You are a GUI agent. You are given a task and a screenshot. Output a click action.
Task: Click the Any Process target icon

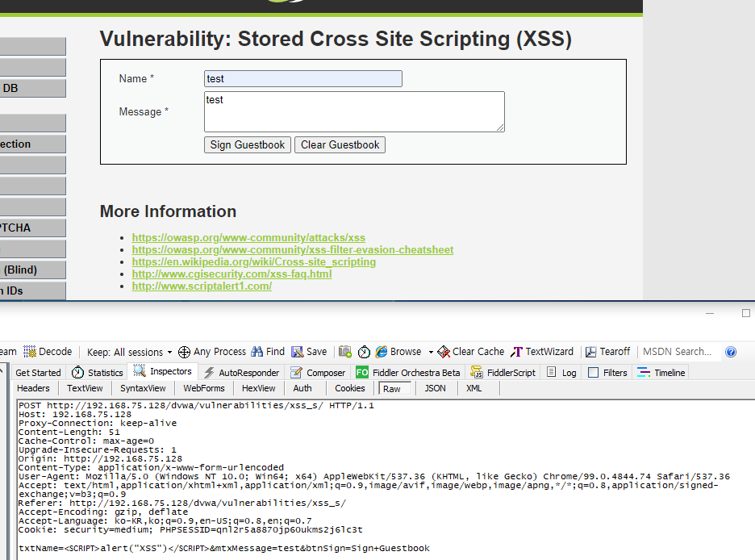(184, 352)
